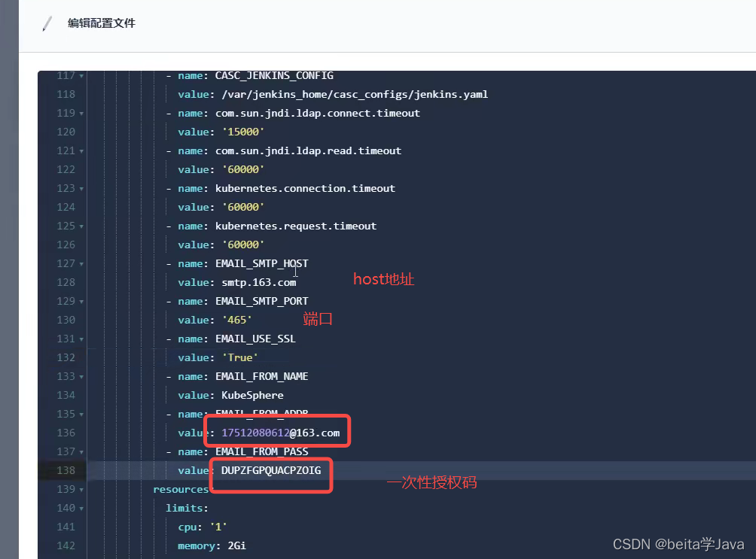Click the DUPZFGPQUACPZOIG password value
756x559 pixels.
click(271, 470)
